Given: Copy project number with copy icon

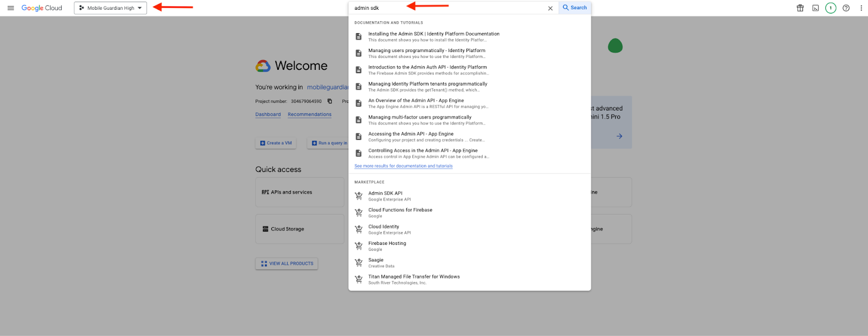Looking at the screenshot, I should tap(329, 101).
